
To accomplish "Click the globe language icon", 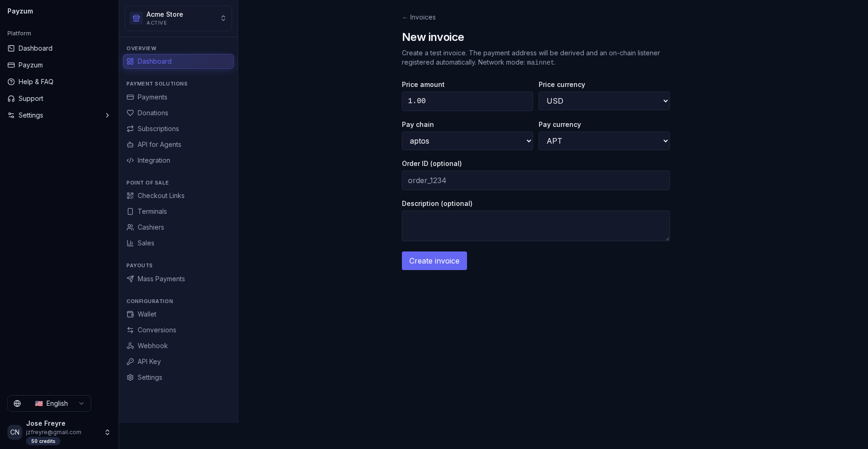I will [x=17, y=403].
